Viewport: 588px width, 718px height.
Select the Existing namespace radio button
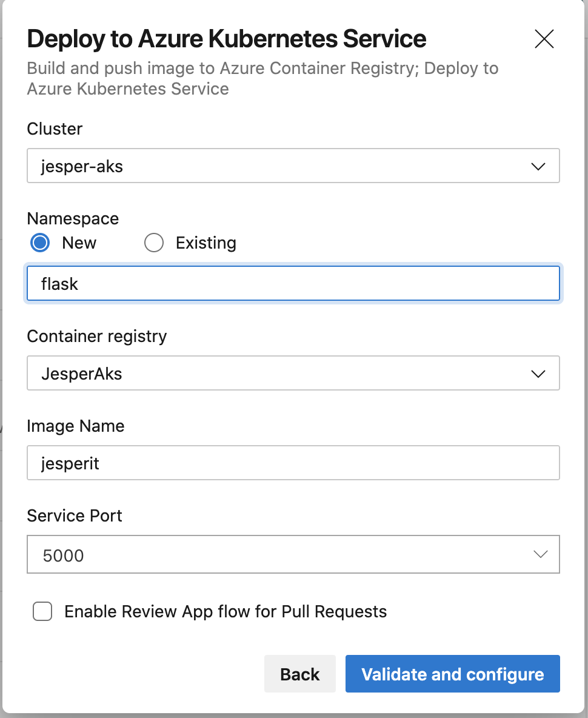pyautogui.click(x=154, y=243)
